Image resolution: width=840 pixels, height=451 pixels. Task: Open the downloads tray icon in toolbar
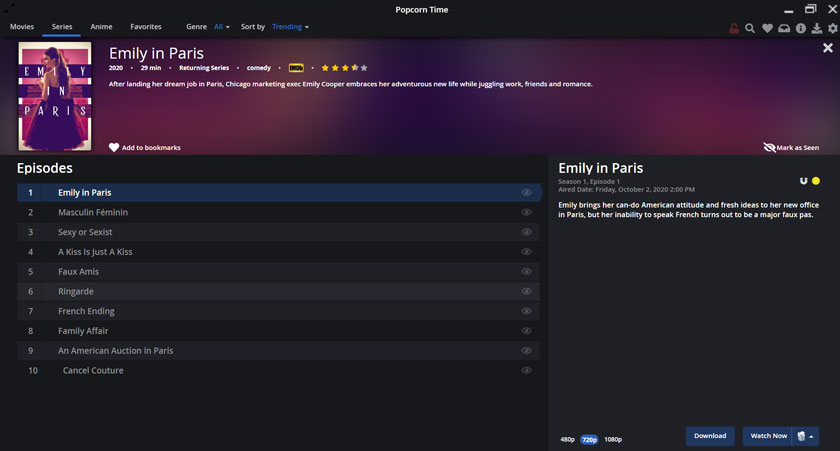tap(816, 28)
